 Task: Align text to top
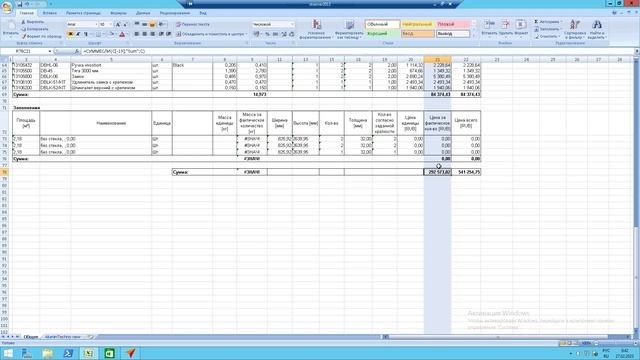coord(137,24)
